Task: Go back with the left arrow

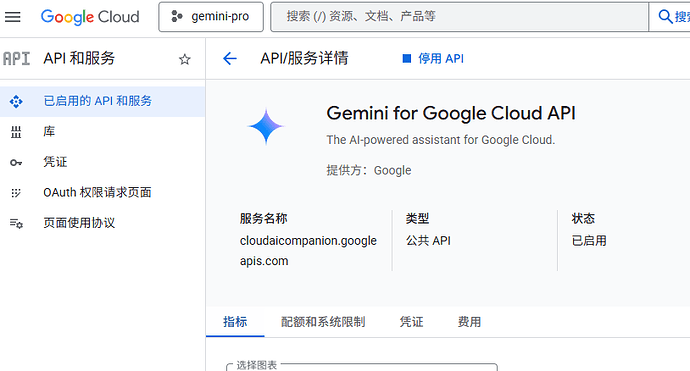Action: [230, 59]
